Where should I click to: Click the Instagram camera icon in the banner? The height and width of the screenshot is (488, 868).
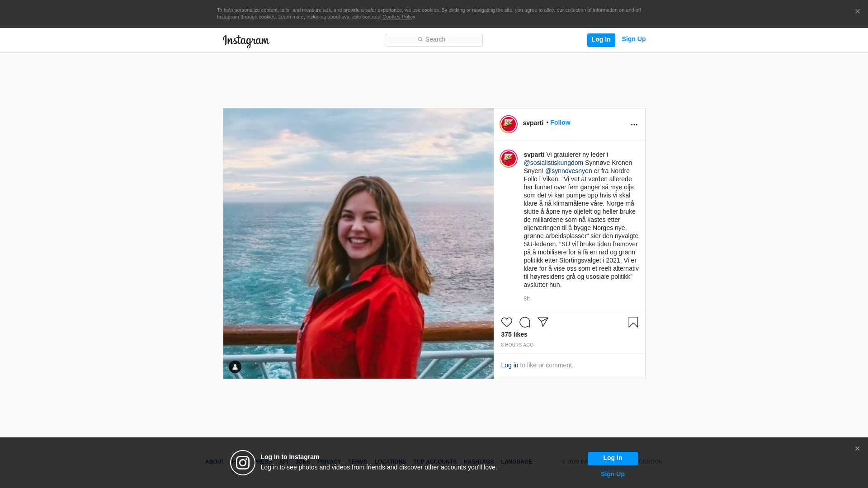pyautogui.click(x=243, y=463)
